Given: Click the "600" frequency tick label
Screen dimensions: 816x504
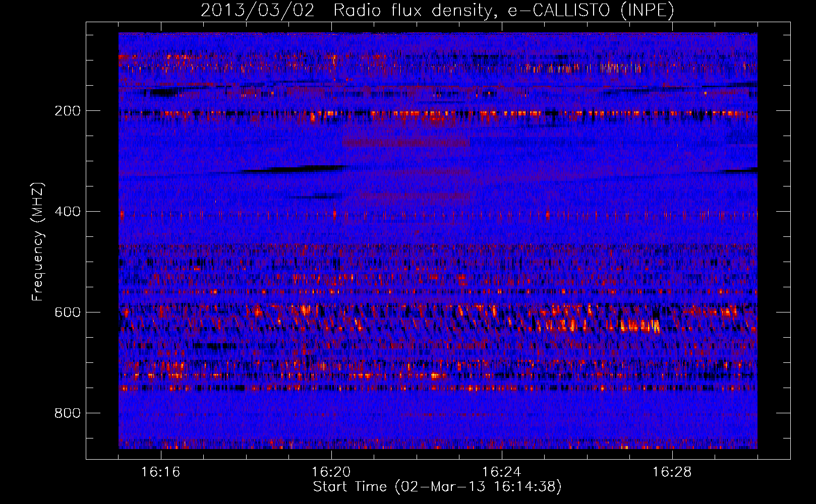Looking at the screenshot, I should point(68,312).
